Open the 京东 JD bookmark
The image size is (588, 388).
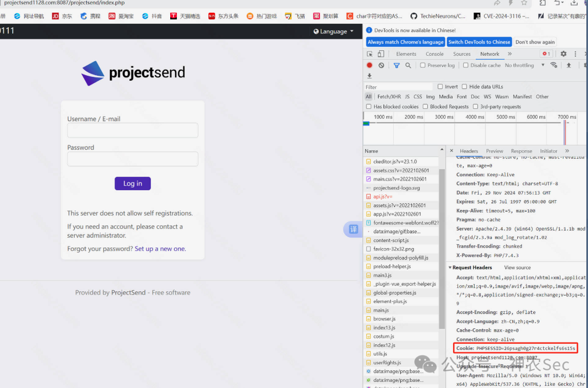(x=62, y=16)
